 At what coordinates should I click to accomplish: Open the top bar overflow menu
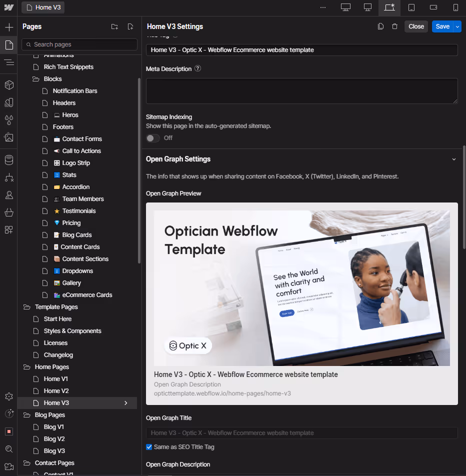coord(323,7)
